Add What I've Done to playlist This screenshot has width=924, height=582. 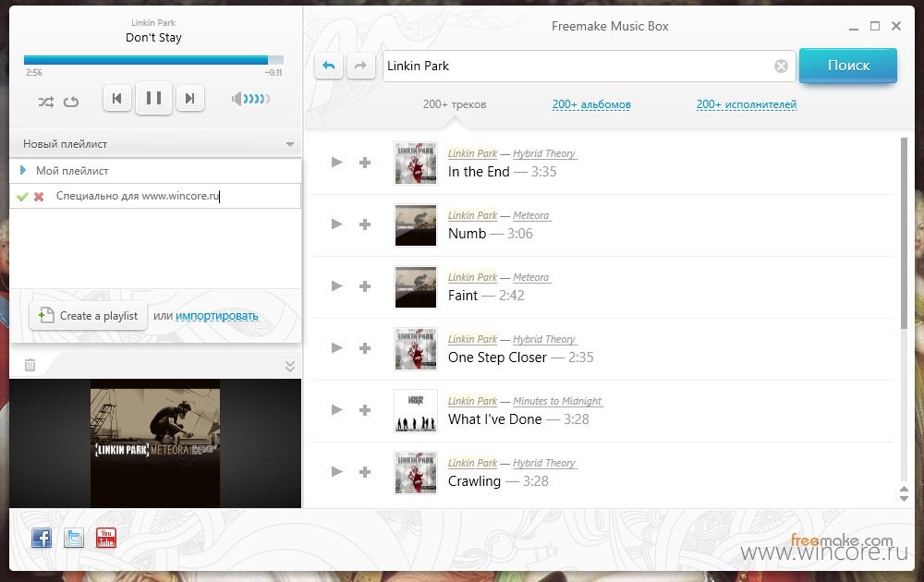tap(365, 410)
